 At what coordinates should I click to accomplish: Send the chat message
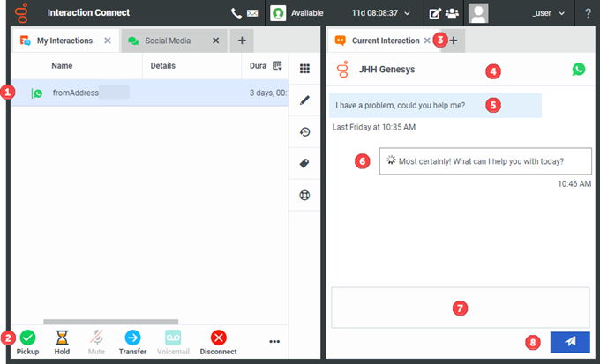pyautogui.click(x=569, y=342)
